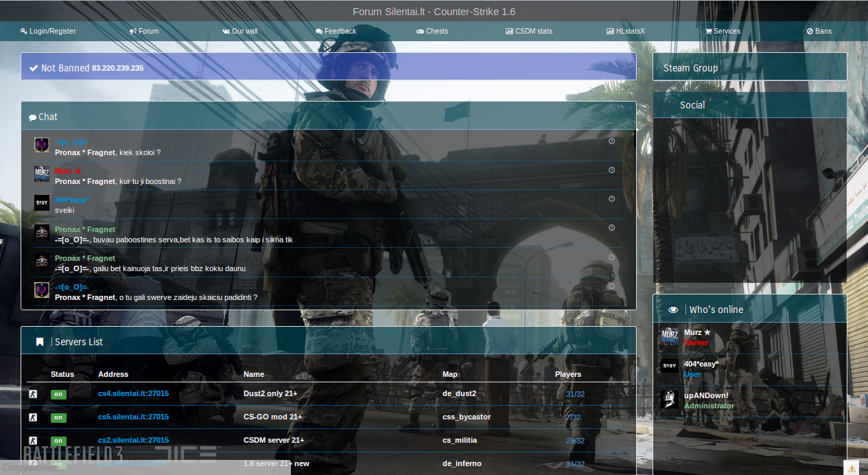Click the Servers List bookmark icon

[x=40, y=342]
